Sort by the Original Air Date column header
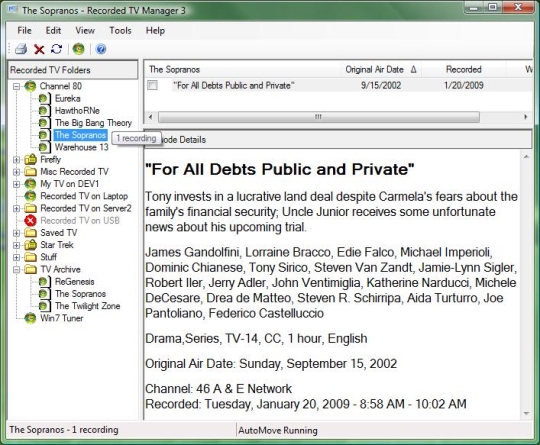540x445 pixels. [381, 69]
